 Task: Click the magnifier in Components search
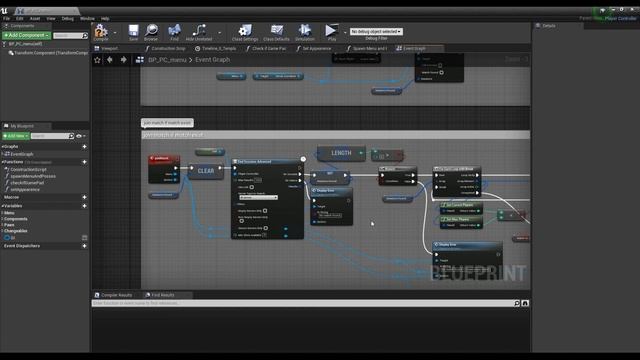pos(85,36)
